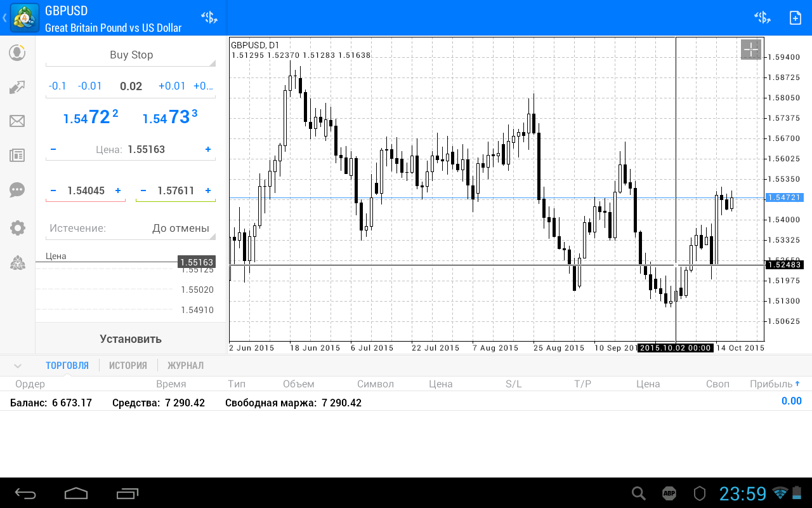Increase volume by 0.01
The width and height of the screenshot is (812, 508).
pyautogui.click(x=172, y=86)
